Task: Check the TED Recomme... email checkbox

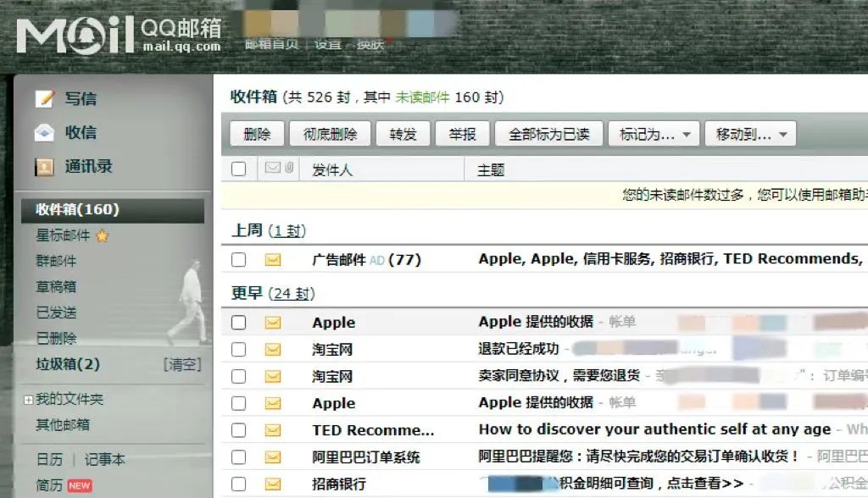Action: 238,430
